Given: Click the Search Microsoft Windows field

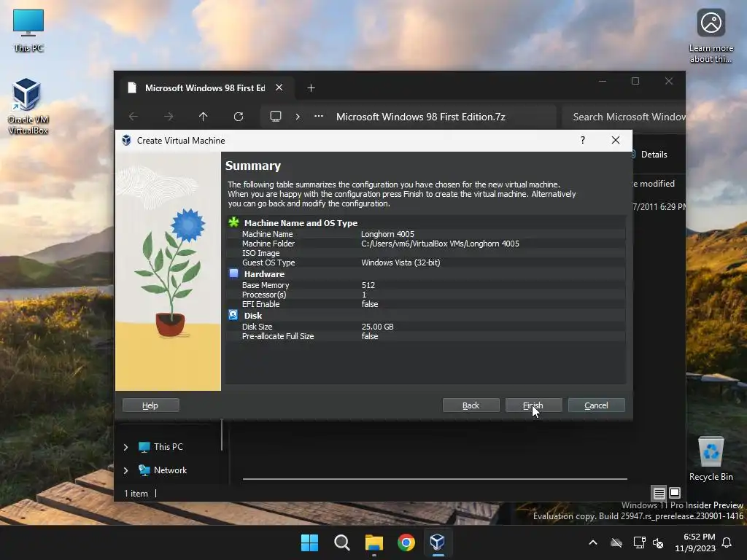Looking at the screenshot, I should pos(624,117).
